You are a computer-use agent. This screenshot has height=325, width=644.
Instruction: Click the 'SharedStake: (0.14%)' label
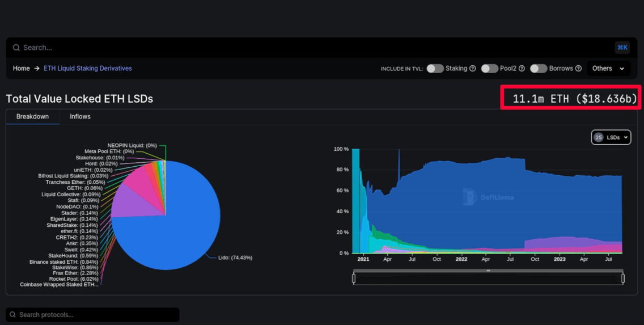coord(73,225)
